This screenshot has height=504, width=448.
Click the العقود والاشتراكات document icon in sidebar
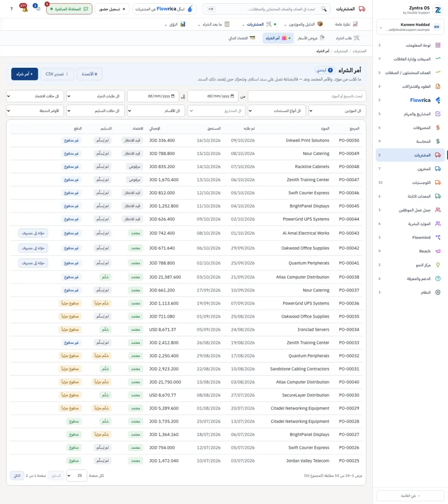(438, 86)
